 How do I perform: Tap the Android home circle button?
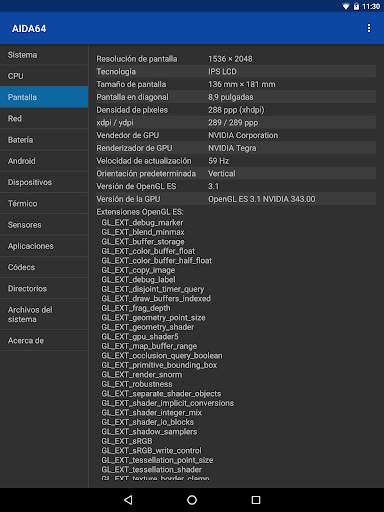click(x=192, y=500)
